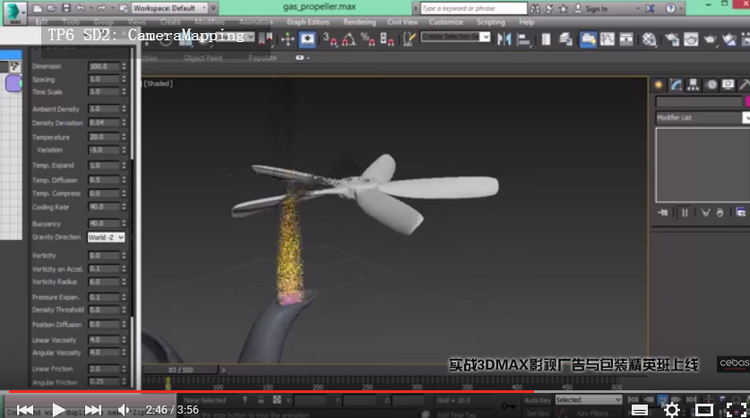This screenshot has width=750, height=418.
Task: Toggle the Scene Explorer icon
Action: coord(546,39)
